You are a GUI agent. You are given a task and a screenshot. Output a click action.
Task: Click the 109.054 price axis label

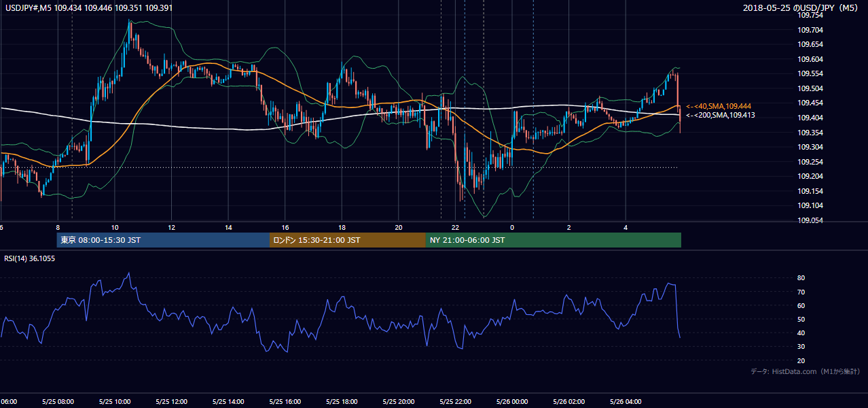tap(810, 220)
